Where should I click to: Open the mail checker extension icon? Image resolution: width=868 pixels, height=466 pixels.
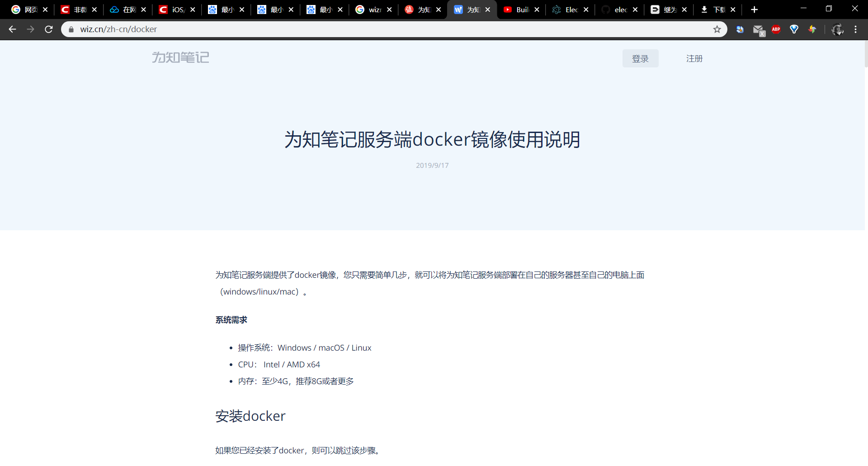point(758,30)
